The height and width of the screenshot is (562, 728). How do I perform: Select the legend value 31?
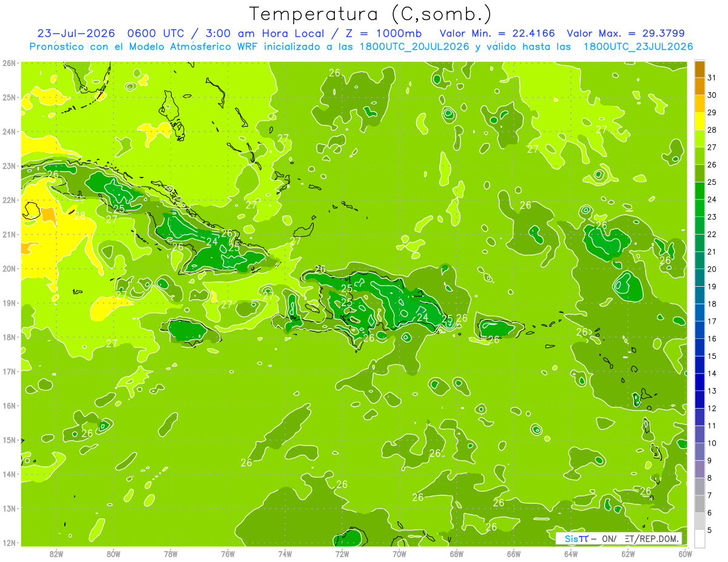pyautogui.click(x=712, y=78)
